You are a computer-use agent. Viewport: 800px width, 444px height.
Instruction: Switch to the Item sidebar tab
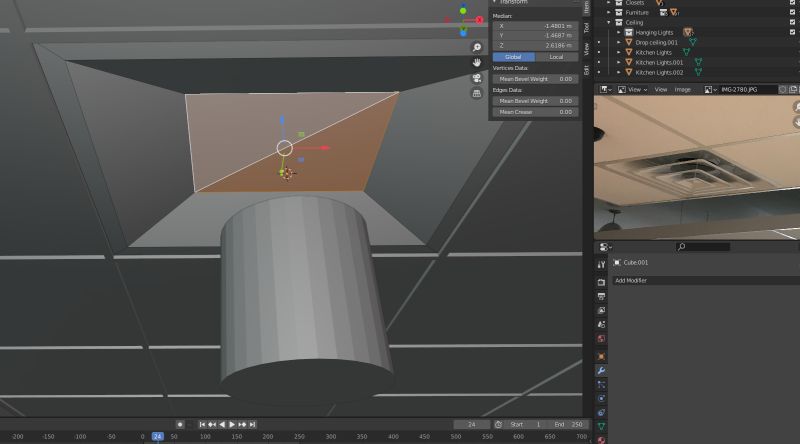click(x=587, y=7)
